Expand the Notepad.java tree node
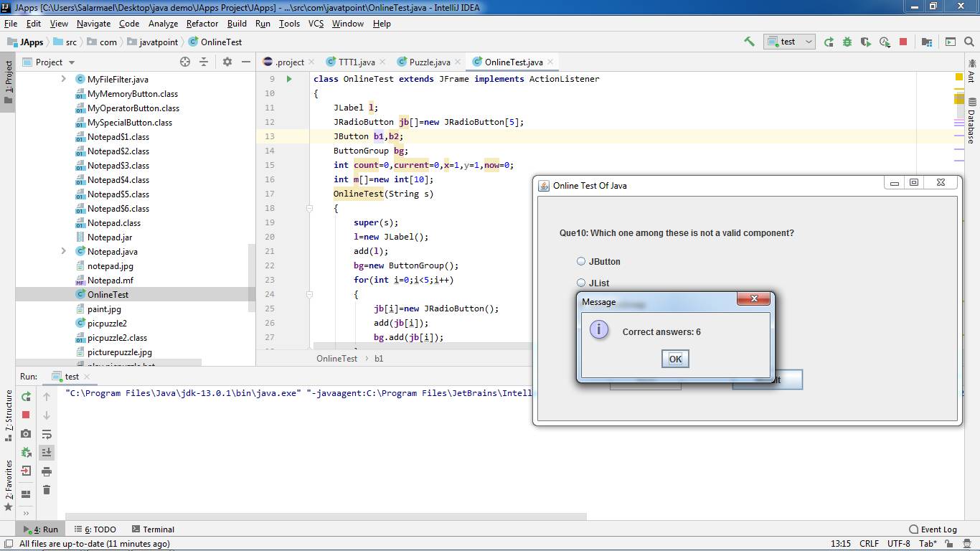 (63, 251)
